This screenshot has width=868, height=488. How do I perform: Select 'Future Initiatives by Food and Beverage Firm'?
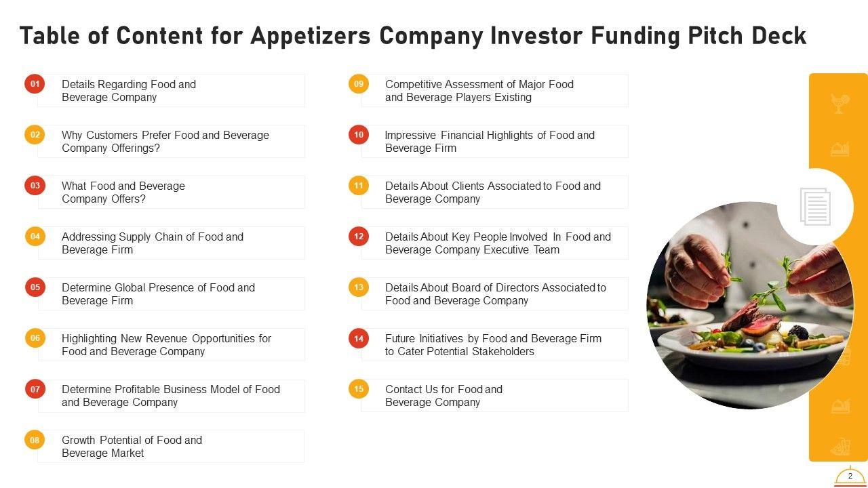tap(493, 345)
